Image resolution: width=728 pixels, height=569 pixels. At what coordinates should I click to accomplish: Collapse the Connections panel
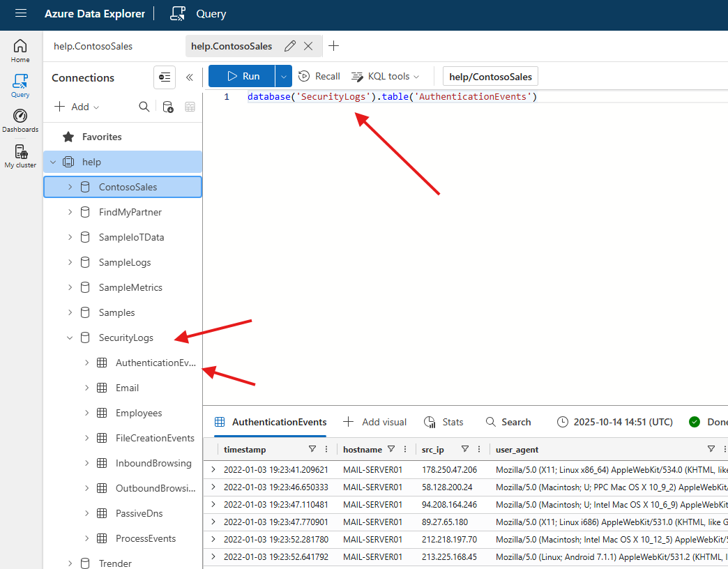(189, 77)
